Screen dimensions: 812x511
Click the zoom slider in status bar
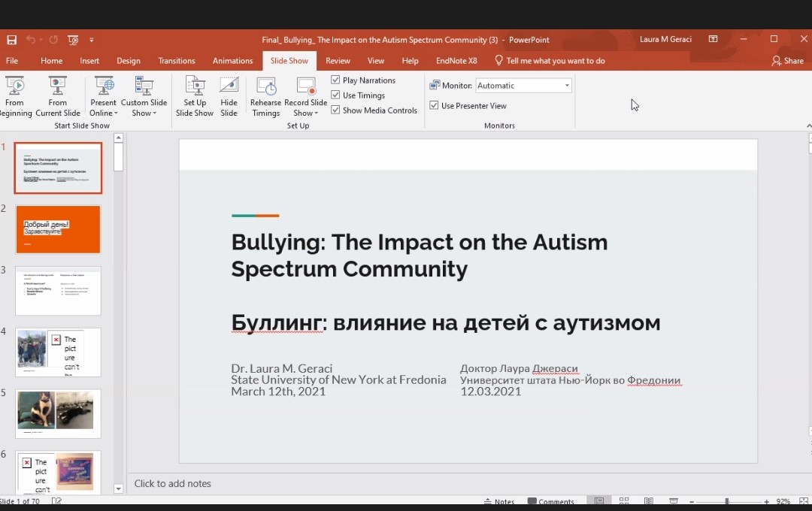pyautogui.click(x=726, y=501)
